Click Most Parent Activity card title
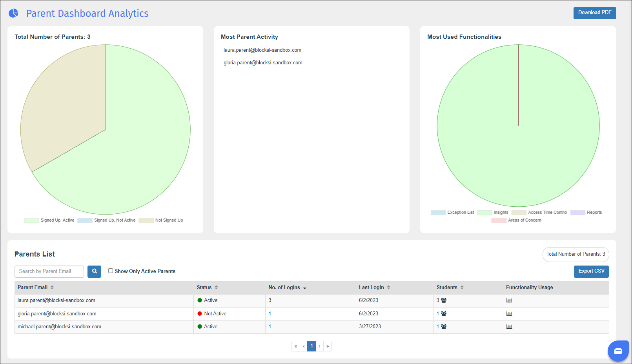This screenshot has height=364, width=632. tap(250, 37)
